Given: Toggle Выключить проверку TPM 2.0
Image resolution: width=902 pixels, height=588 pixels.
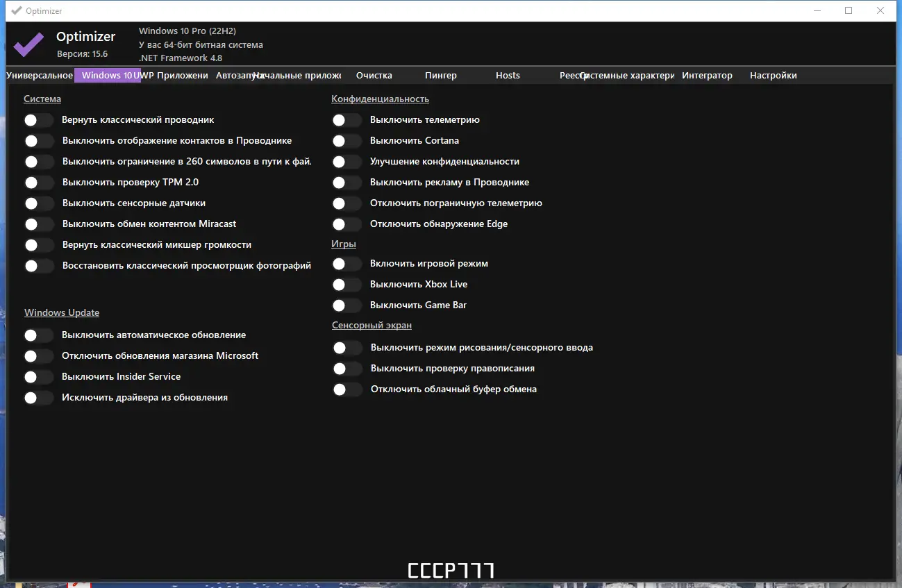Looking at the screenshot, I should (x=39, y=183).
